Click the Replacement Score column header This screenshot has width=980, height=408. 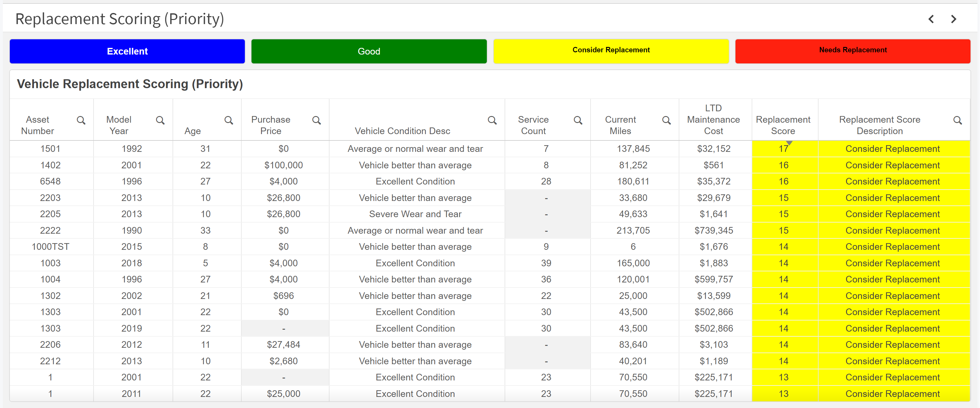click(x=783, y=125)
